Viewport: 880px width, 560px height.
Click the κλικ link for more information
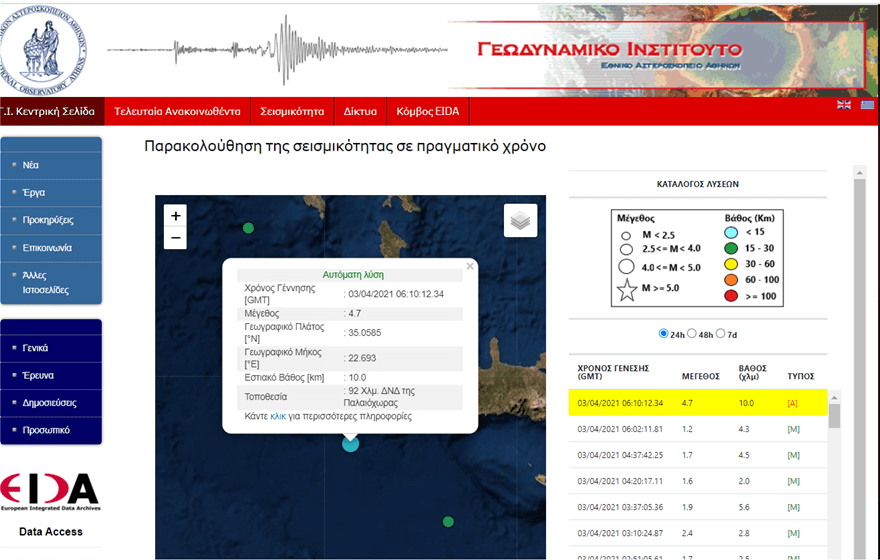[x=278, y=416]
